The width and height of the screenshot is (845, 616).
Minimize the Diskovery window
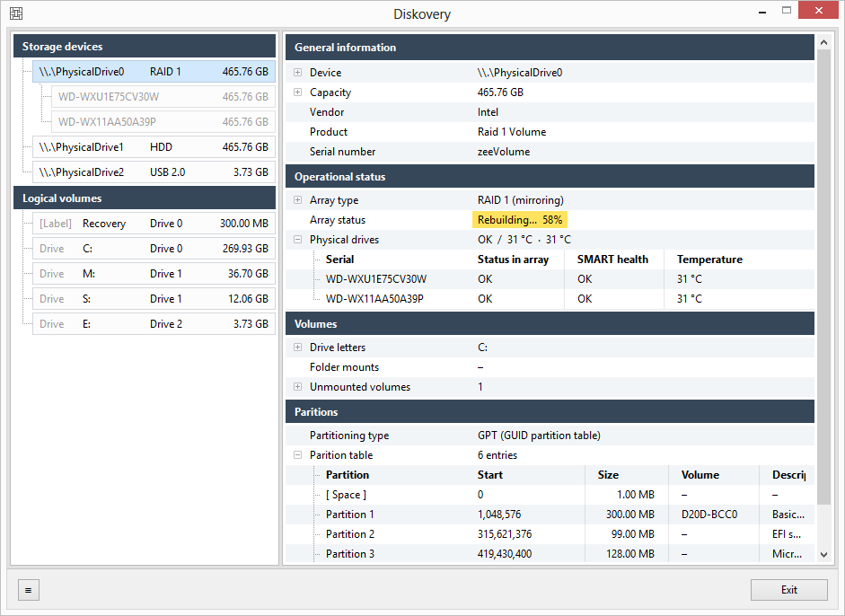[762, 12]
